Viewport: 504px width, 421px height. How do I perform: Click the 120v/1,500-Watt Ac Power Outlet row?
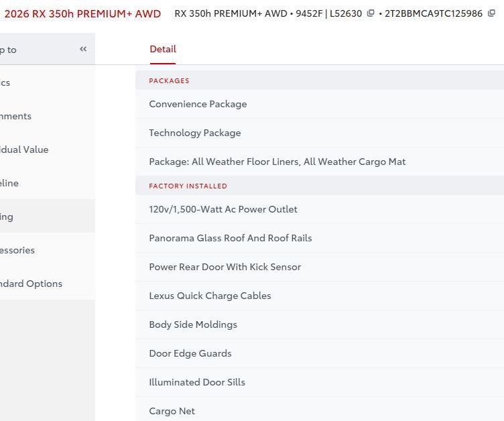[223, 209]
